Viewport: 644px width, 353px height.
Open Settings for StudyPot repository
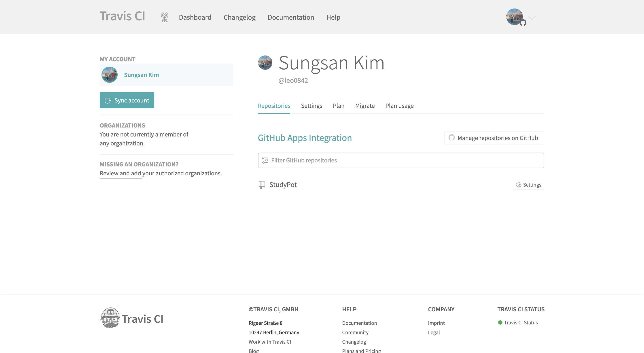(528, 185)
